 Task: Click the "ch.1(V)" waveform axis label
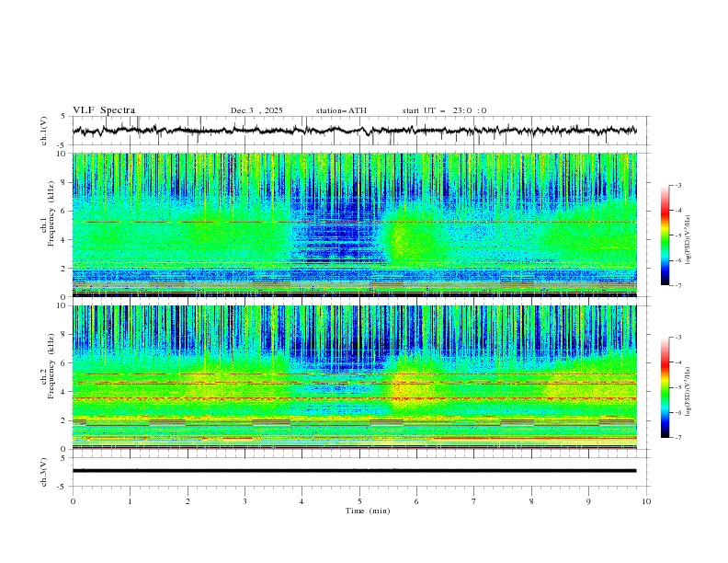[x=44, y=131]
